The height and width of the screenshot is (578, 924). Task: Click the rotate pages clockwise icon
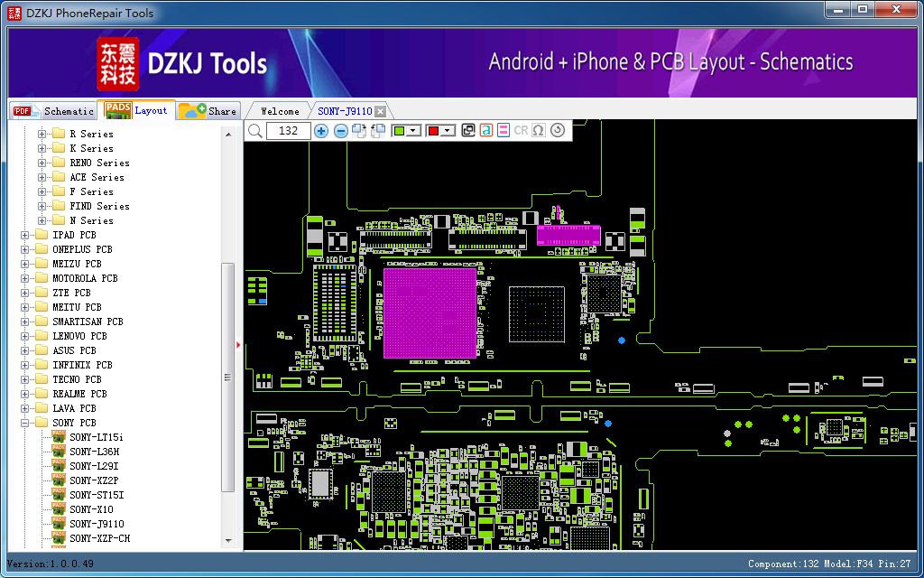click(358, 130)
